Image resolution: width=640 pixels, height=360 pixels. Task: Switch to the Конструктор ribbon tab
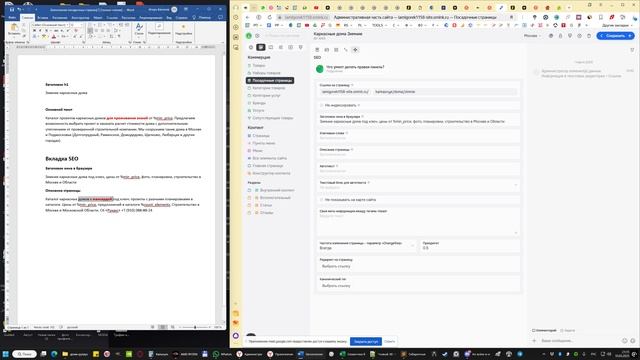[x=80, y=18]
